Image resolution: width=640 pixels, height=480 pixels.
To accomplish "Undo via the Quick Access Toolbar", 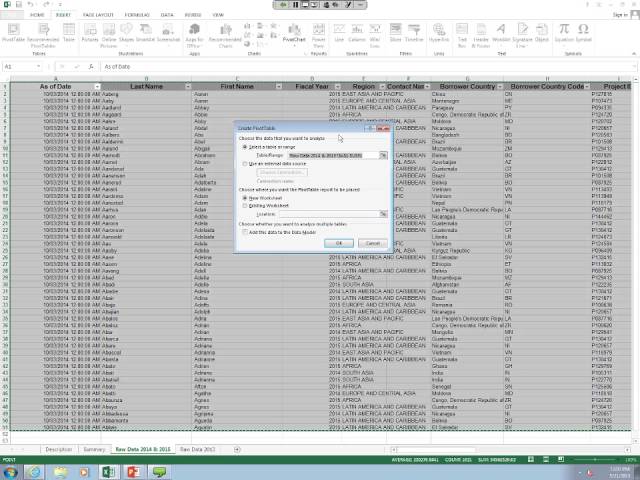I will point(31,4).
